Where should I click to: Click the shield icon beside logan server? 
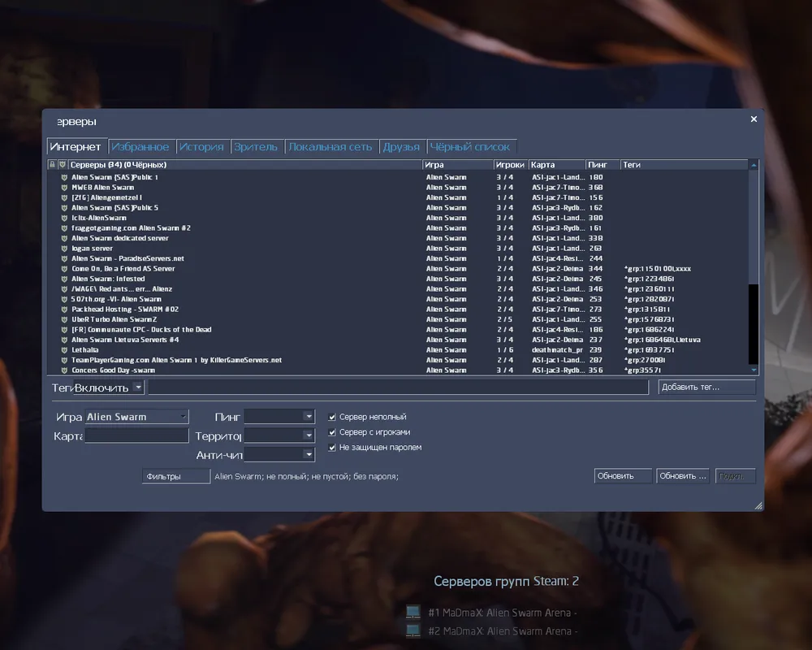[x=63, y=249]
